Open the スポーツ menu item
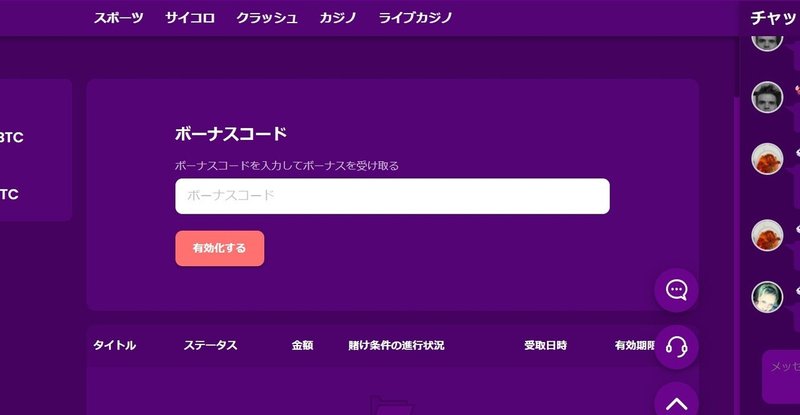Image resolution: width=800 pixels, height=415 pixels. (x=118, y=18)
